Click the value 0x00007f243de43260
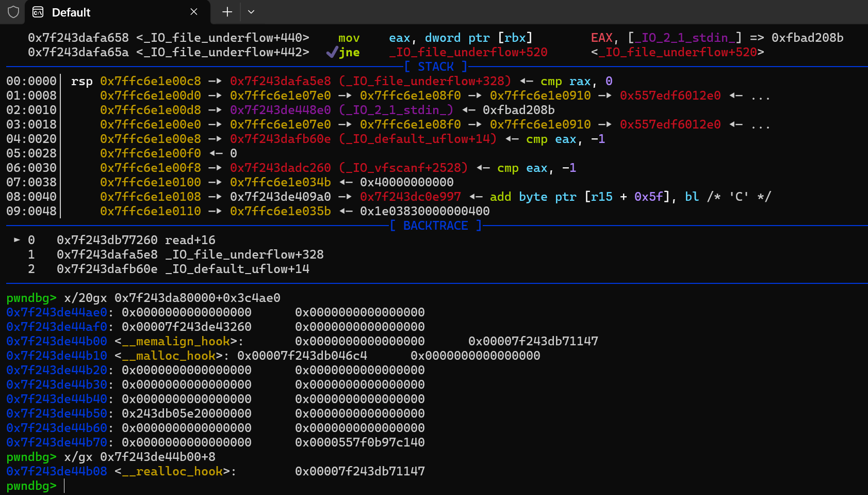 click(x=187, y=327)
